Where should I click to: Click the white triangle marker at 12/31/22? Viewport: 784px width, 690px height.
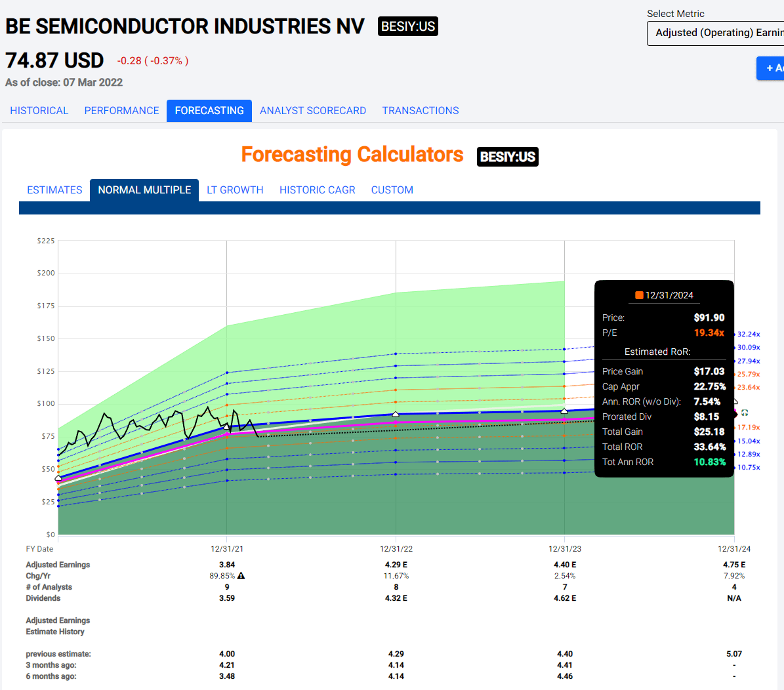coord(396,414)
